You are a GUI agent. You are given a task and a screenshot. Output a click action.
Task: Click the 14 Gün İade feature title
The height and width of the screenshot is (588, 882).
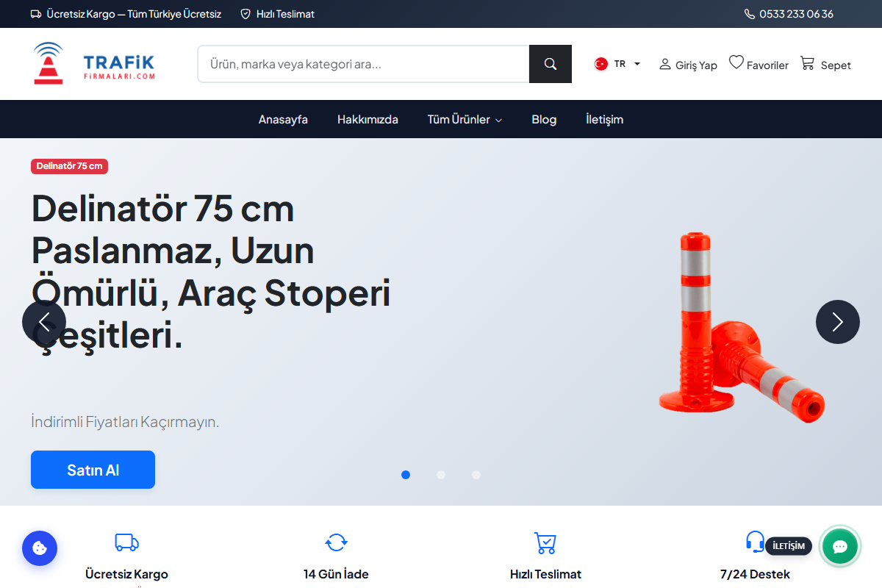click(x=336, y=574)
